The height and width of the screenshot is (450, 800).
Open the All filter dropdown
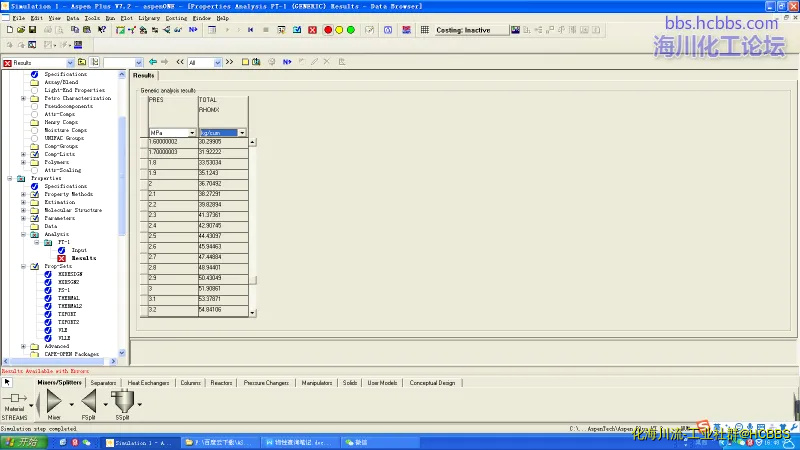click(x=218, y=63)
